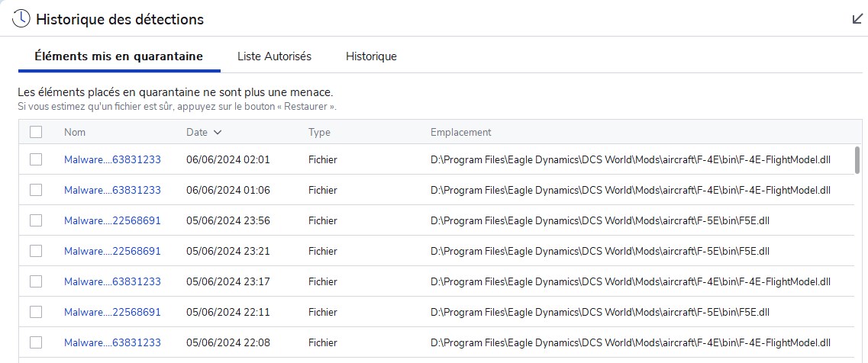Screen dimensions: 868x363
Task: View Malware....22568691 details from the 22:11 row
Action: [112, 312]
